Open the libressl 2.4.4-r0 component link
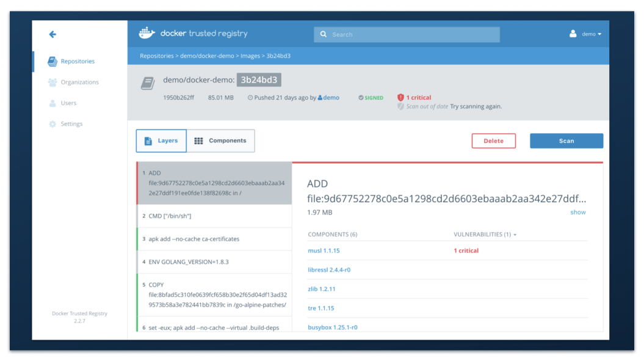This screenshot has width=644, height=358. click(x=329, y=270)
